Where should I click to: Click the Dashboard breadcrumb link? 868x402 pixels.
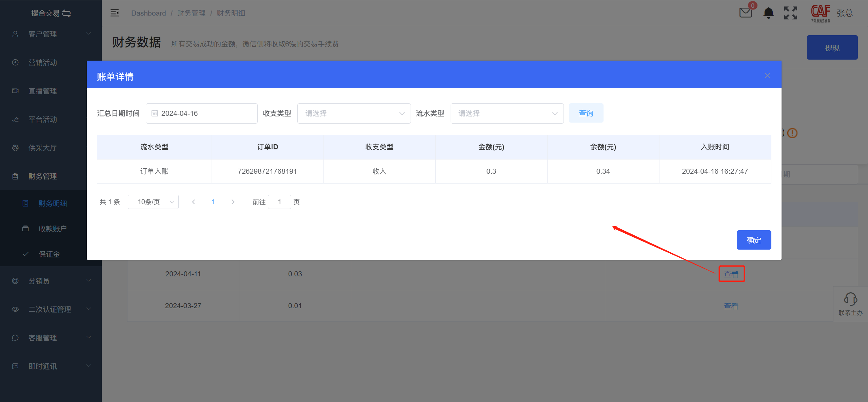[149, 13]
